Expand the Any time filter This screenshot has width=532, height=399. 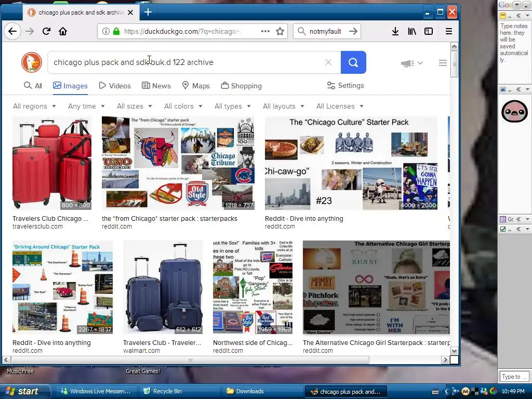(x=86, y=106)
